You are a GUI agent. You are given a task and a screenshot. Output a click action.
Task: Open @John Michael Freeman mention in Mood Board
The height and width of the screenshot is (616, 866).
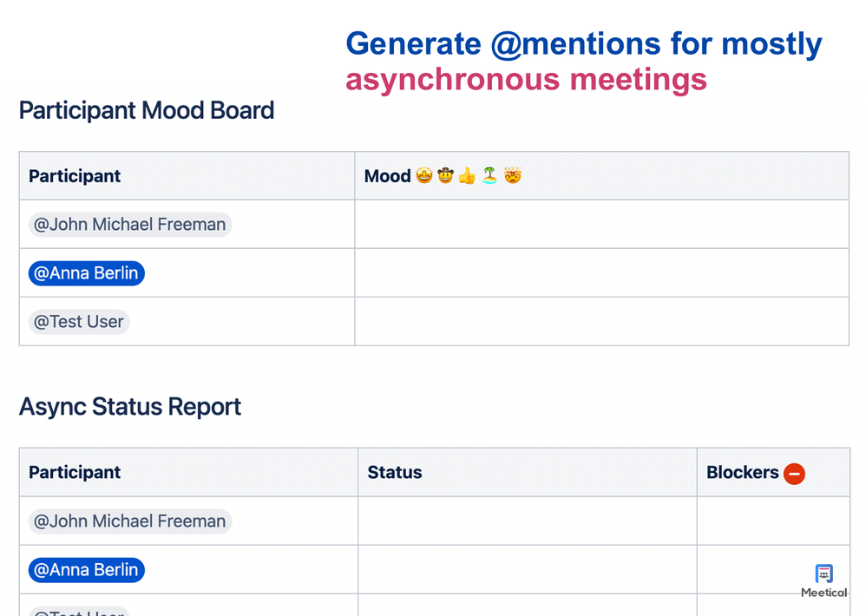point(130,225)
